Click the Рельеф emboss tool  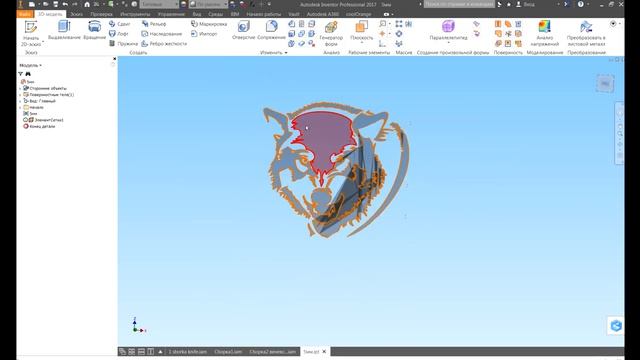click(x=154, y=24)
